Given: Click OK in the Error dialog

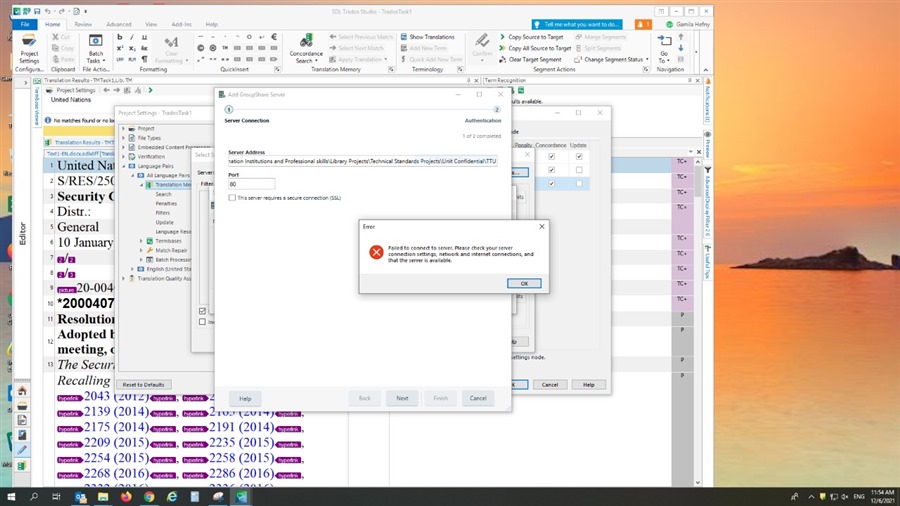Looking at the screenshot, I should [x=523, y=283].
